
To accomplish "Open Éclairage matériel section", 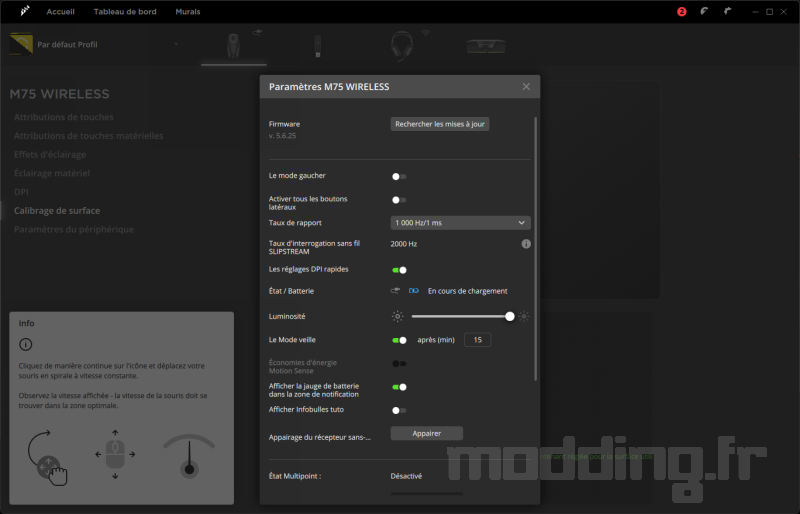I will click(52, 174).
